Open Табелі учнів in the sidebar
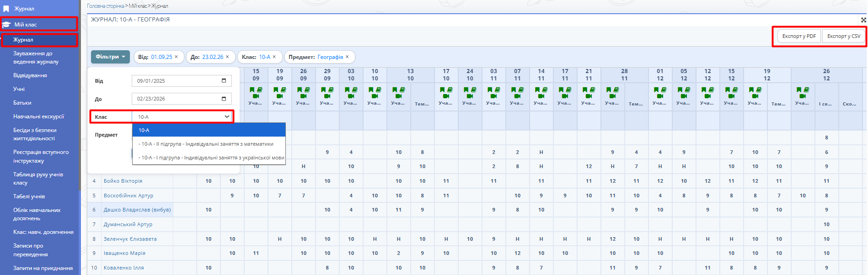Viewport: 868px width, 275px height. 29,196
